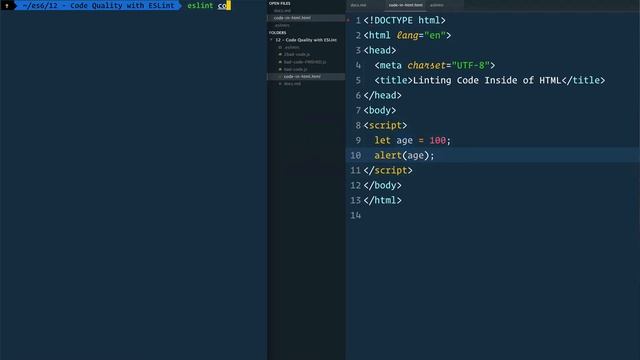Open bad-code-FINISHED.js in the folder tree
Screen dimensions: 640x360
click(x=305, y=62)
